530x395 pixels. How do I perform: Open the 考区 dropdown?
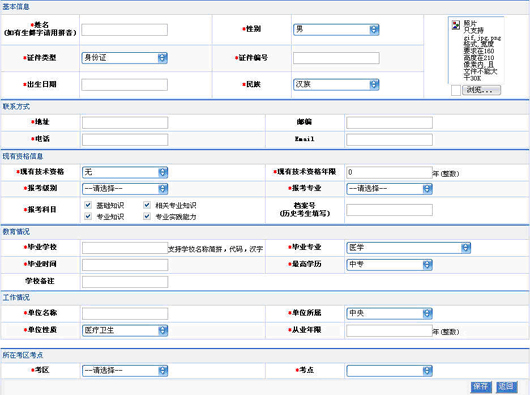125,371
